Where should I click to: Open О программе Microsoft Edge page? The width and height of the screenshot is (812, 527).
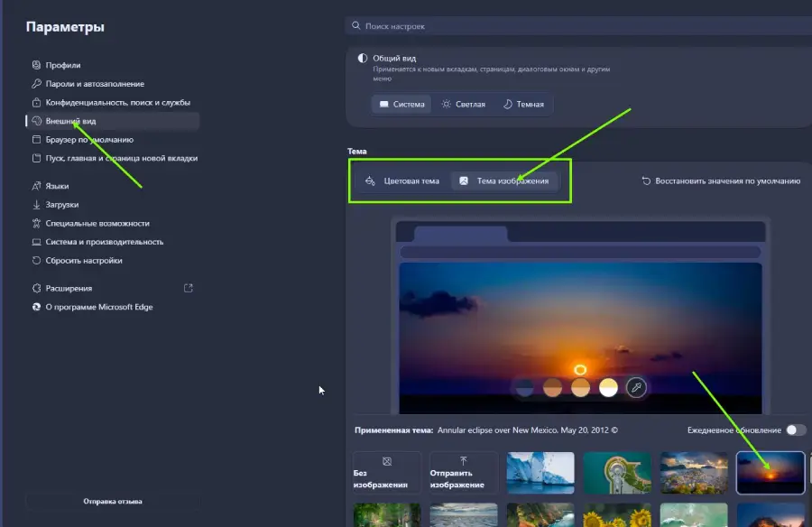point(113,307)
